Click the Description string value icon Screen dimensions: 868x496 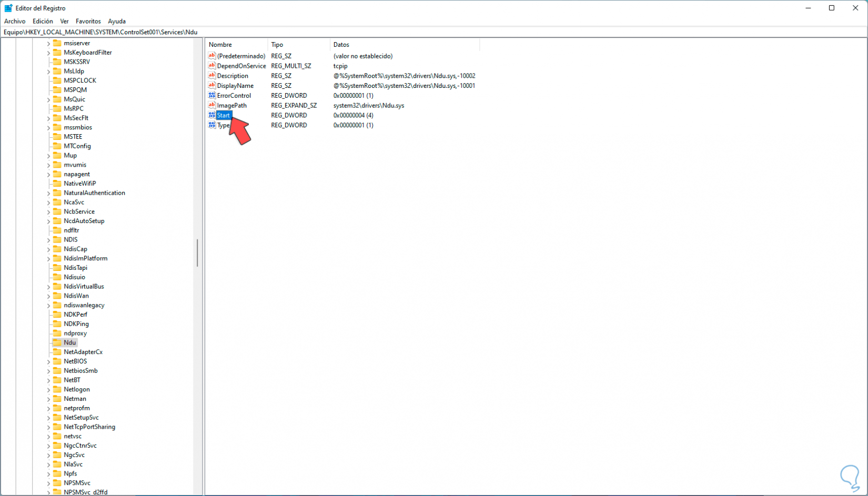coord(212,76)
